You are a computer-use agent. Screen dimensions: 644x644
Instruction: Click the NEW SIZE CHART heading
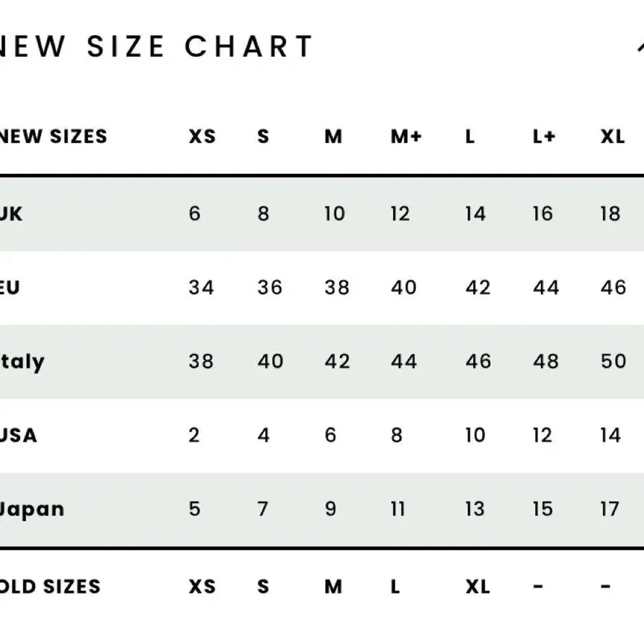[156, 47]
